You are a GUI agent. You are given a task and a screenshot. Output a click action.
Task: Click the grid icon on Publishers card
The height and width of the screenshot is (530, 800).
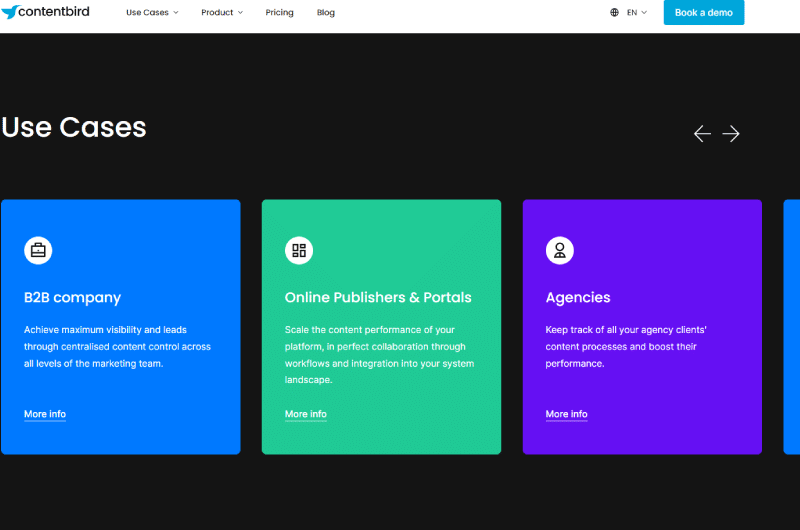[299, 250]
